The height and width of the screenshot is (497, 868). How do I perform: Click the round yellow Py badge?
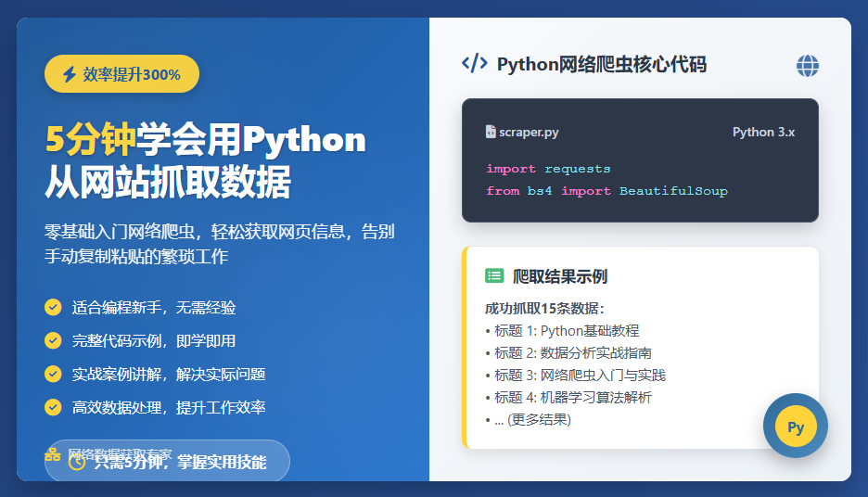pyautogui.click(x=795, y=427)
